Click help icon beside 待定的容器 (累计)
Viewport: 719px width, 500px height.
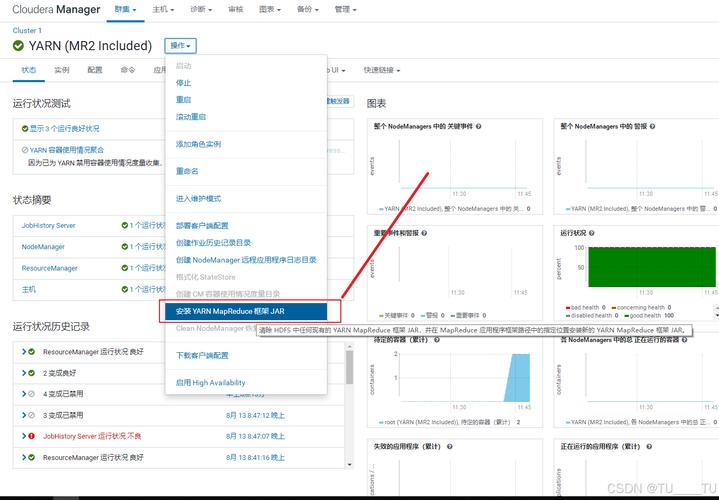click(x=437, y=340)
